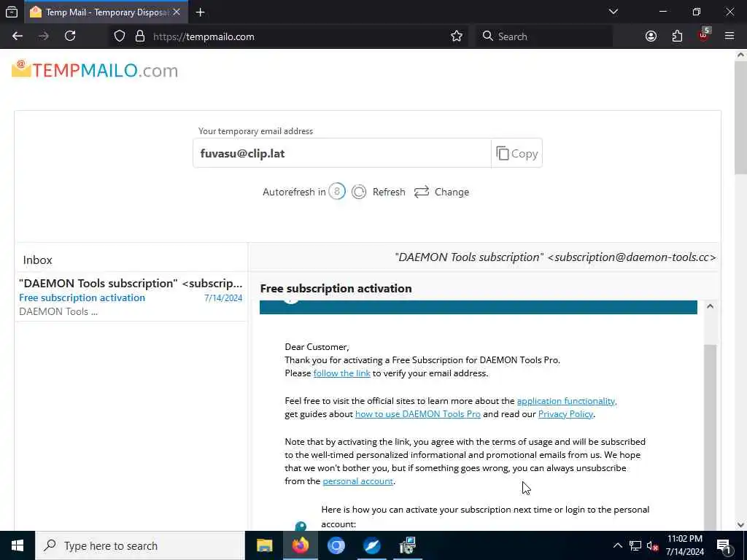Click the Change text label
This screenshot has width=747, height=560.
[452, 192]
